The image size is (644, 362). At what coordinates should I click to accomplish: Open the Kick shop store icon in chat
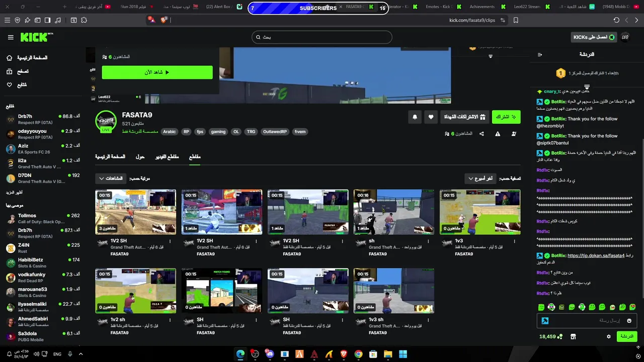(x=573, y=336)
